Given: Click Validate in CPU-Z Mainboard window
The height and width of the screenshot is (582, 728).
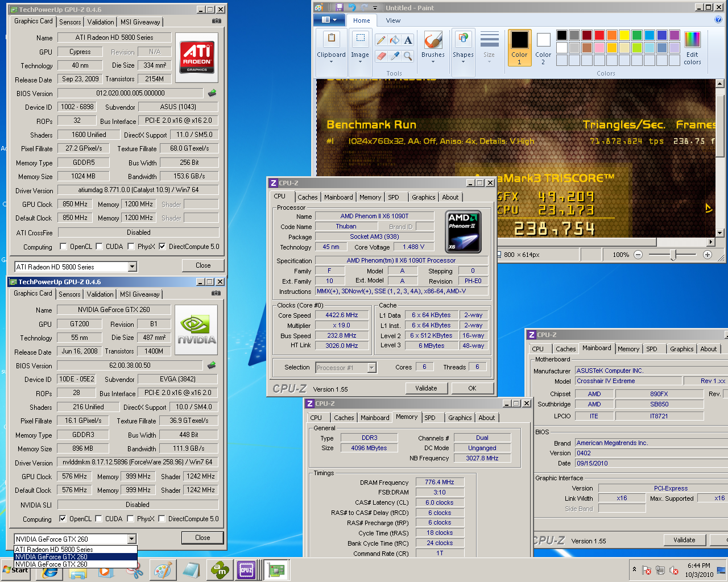Looking at the screenshot, I should tap(684, 540).
